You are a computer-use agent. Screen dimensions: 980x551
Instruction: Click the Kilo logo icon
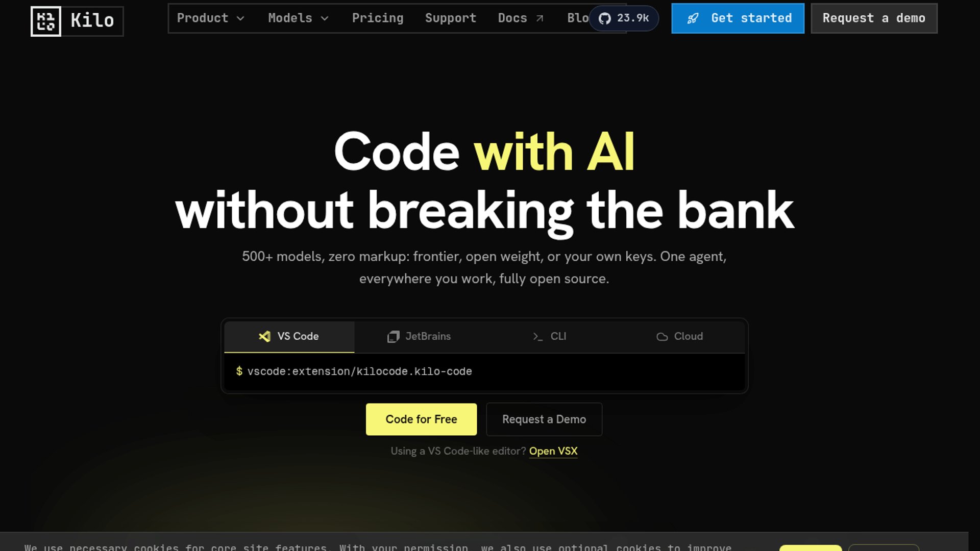[46, 21]
